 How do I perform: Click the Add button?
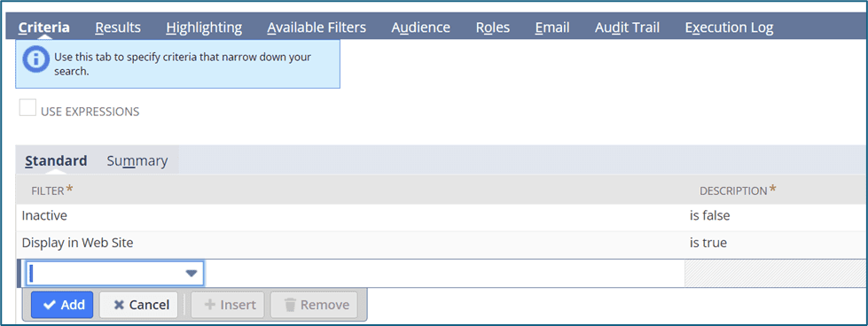click(62, 305)
